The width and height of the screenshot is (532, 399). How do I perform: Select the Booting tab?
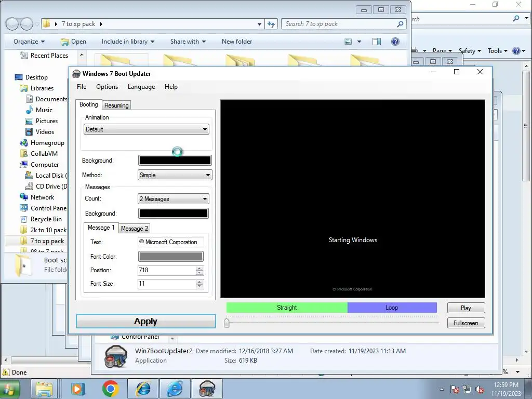tap(88, 104)
